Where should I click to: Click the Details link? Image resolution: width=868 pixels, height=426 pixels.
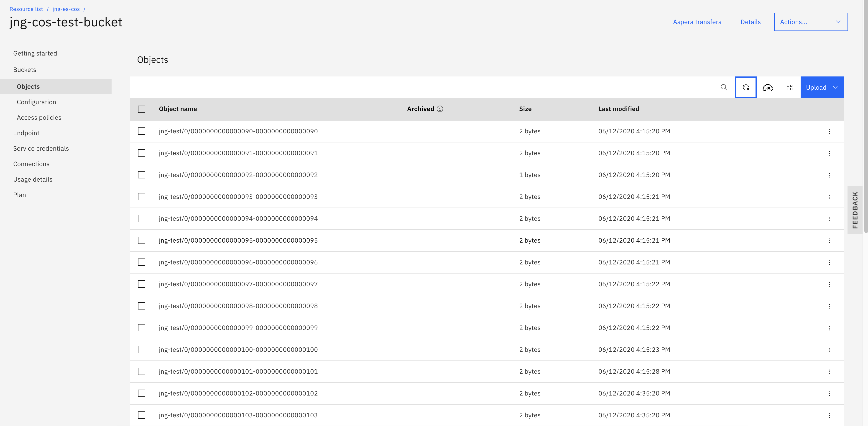(751, 22)
